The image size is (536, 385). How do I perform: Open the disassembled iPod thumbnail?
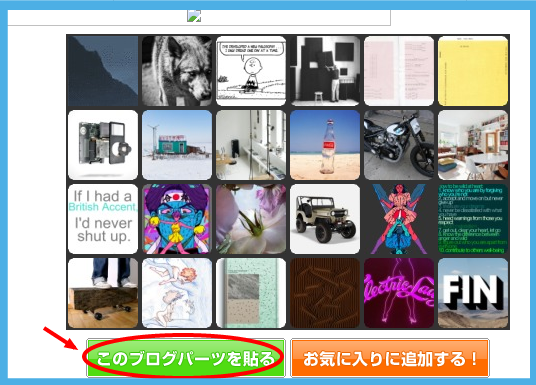click(x=103, y=145)
